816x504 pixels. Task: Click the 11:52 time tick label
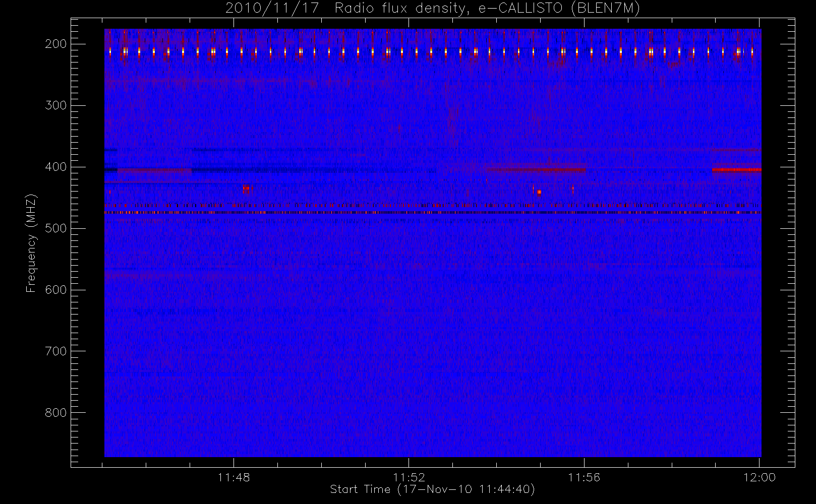[409, 477]
